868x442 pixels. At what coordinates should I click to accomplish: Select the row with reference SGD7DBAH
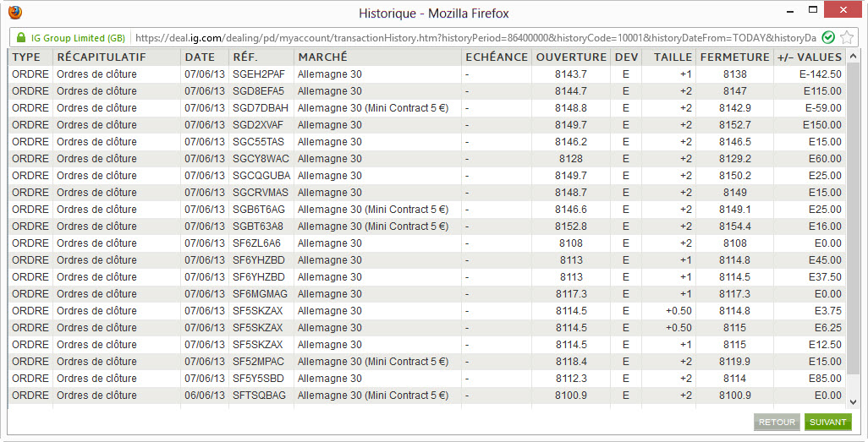tap(426, 108)
